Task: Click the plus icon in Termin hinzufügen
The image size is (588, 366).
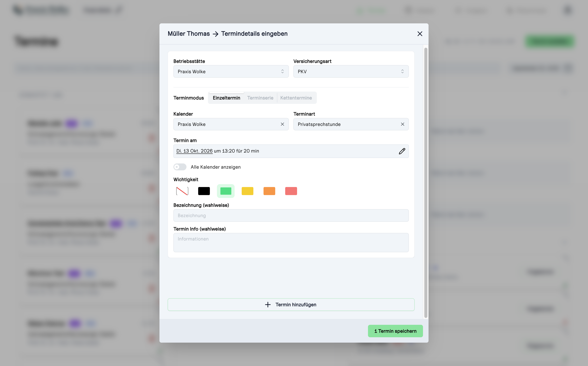Action: (x=268, y=304)
